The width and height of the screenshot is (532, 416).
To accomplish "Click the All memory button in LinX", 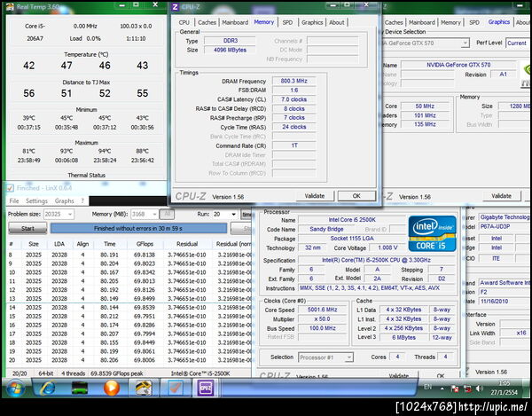I will [x=167, y=214].
